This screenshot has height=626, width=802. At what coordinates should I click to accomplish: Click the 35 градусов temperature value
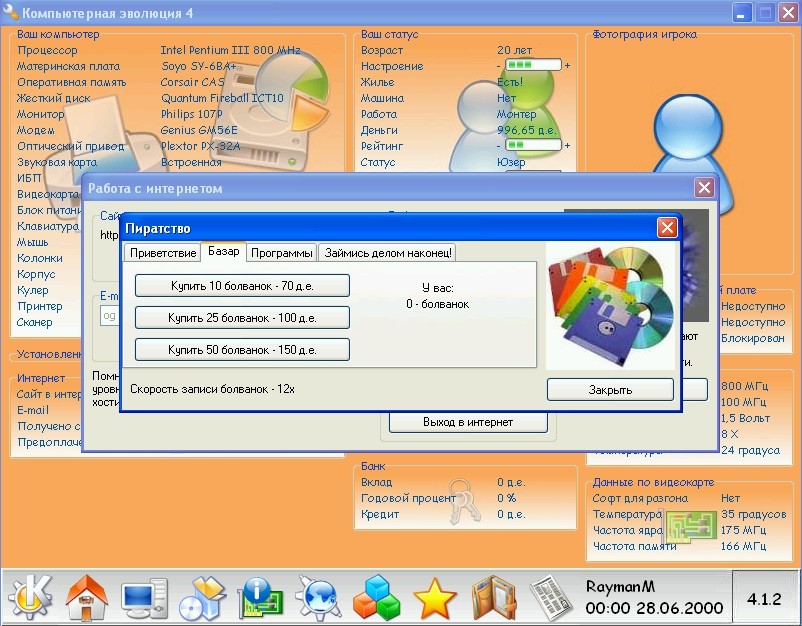coord(754,514)
